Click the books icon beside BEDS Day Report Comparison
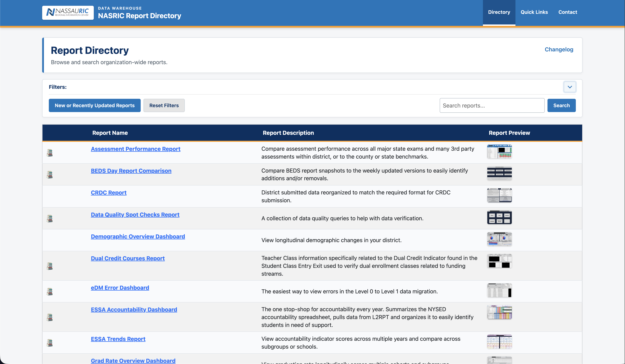625x364 pixels. pos(50,174)
